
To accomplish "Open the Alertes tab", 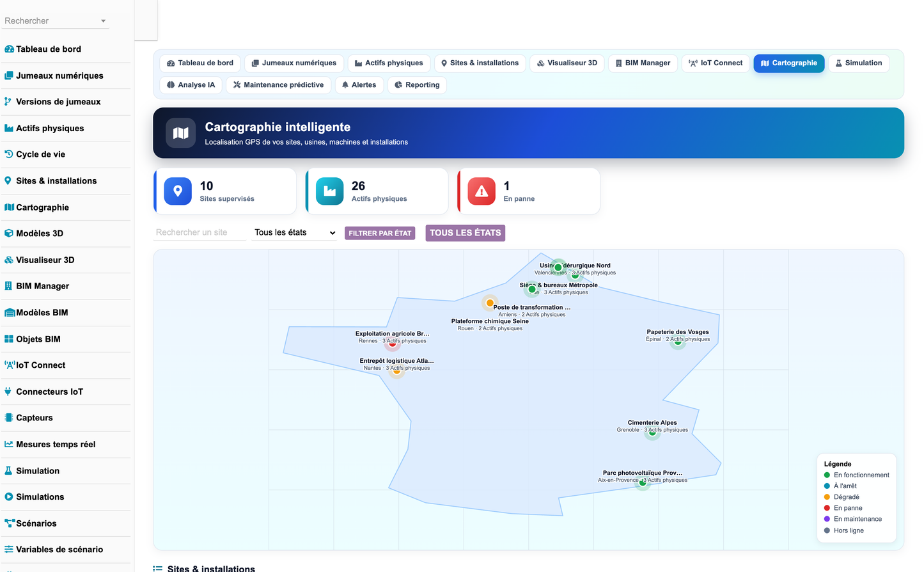I will (359, 85).
